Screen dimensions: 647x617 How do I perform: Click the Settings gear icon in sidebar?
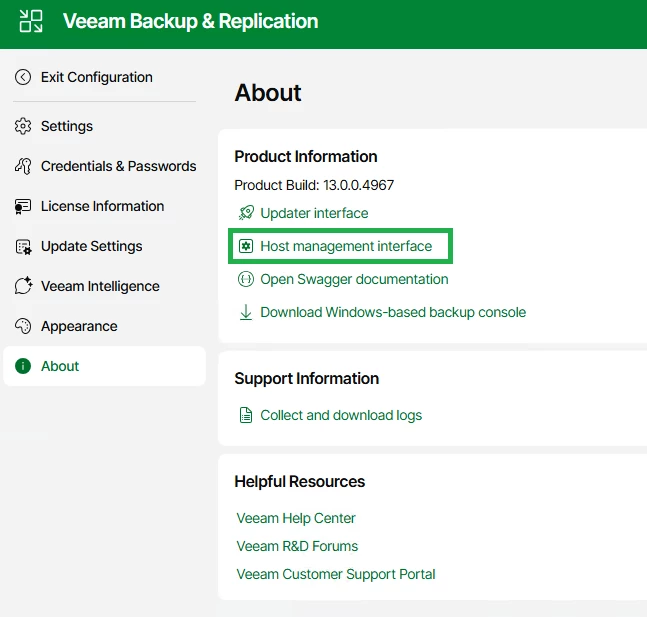[x=23, y=126]
